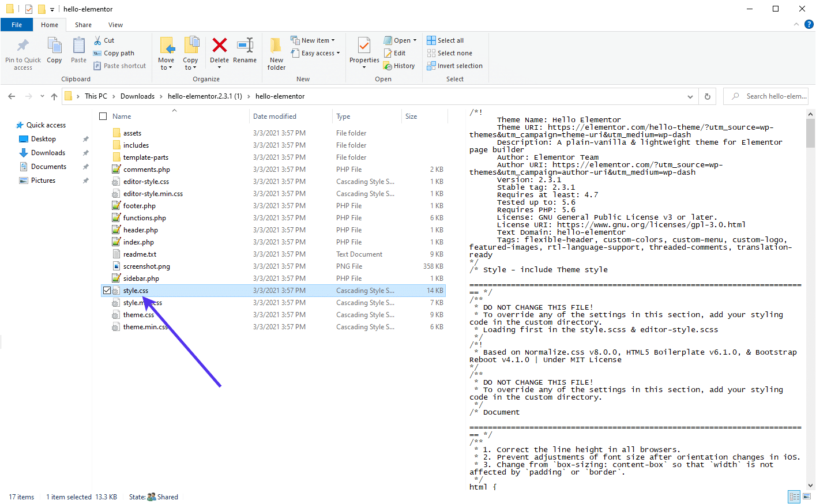Switch to the View tab

tap(115, 25)
